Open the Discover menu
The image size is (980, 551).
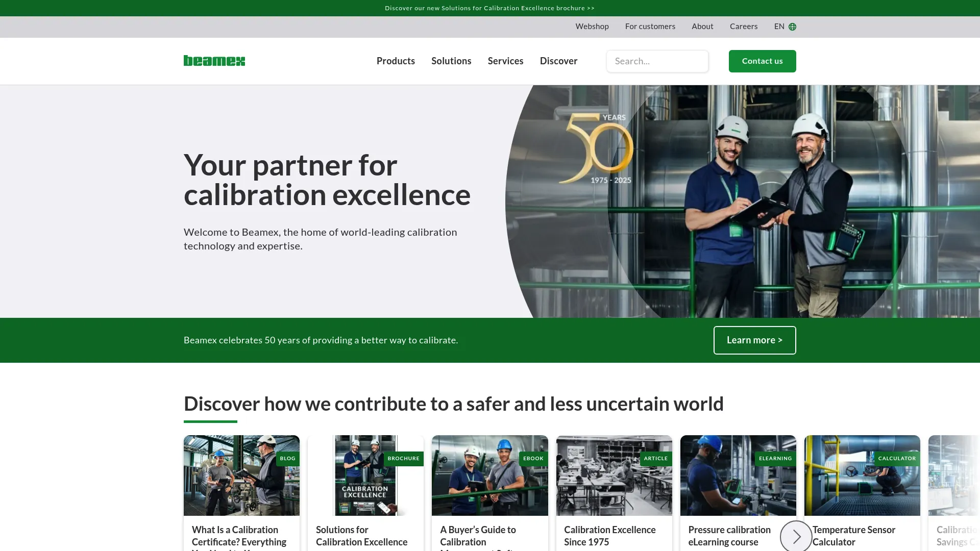558,61
